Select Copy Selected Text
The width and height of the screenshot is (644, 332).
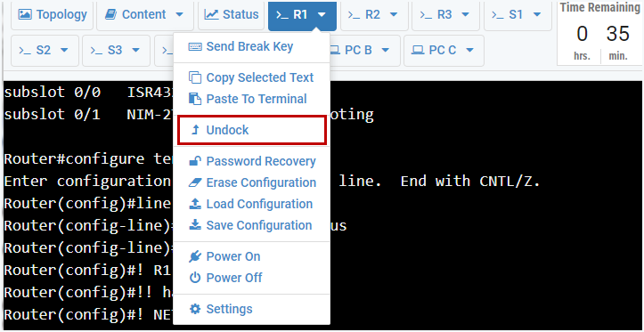click(252, 77)
